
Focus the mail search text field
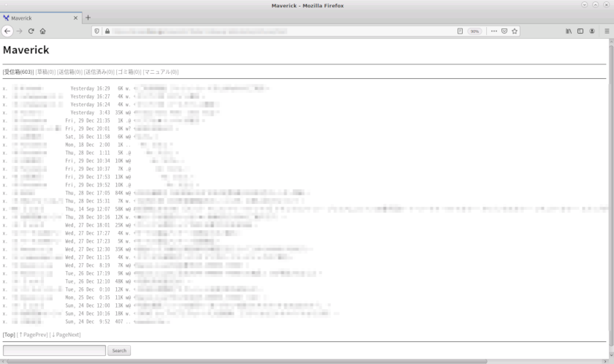(x=54, y=351)
